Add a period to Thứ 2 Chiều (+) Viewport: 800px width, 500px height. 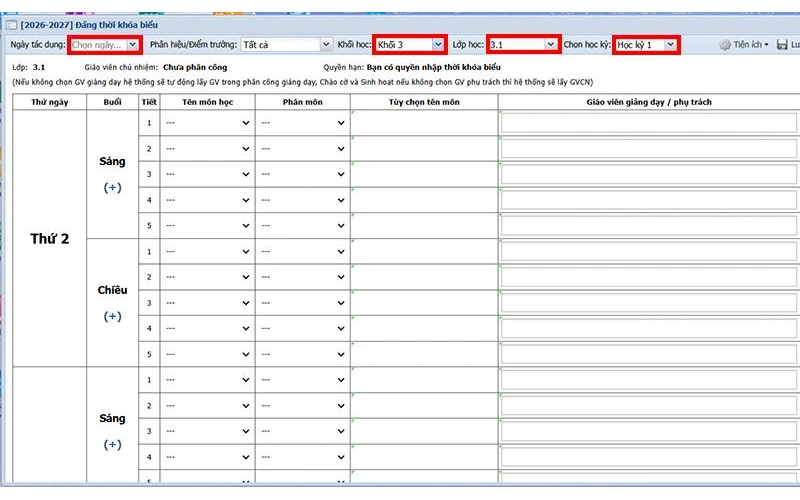pos(112,316)
